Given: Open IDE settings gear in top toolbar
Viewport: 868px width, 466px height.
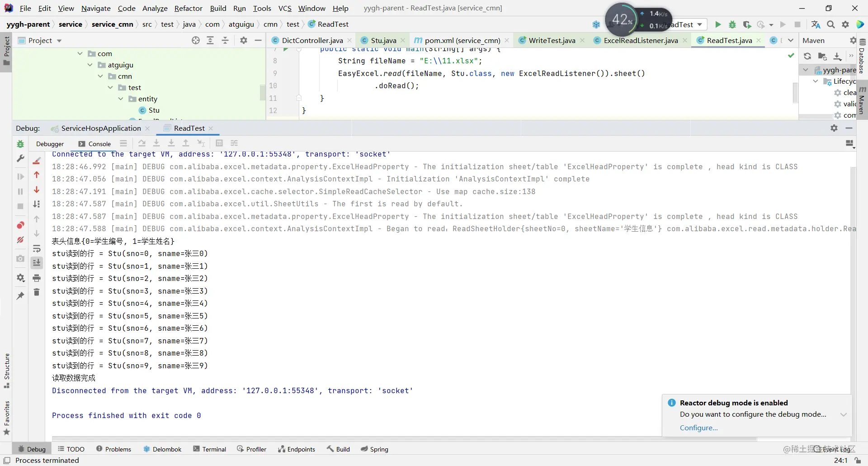Looking at the screenshot, I should pyautogui.click(x=845, y=24).
